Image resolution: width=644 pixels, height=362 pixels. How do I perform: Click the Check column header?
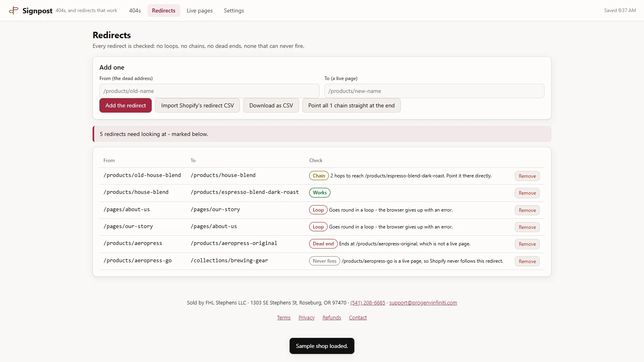point(316,160)
